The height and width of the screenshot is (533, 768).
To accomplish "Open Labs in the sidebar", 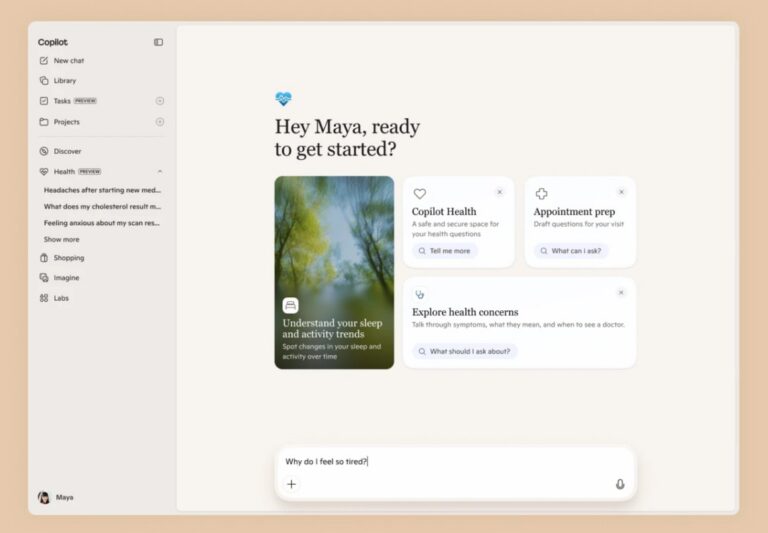I will point(61,298).
